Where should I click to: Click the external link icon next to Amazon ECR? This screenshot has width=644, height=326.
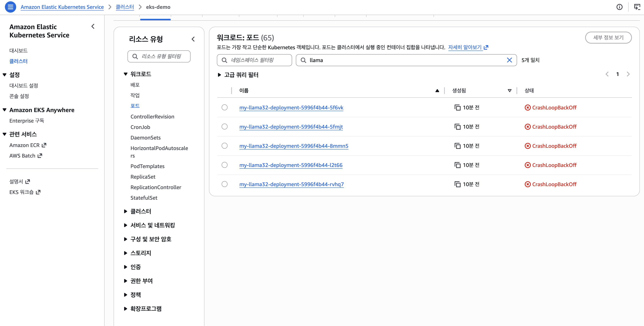(44, 145)
